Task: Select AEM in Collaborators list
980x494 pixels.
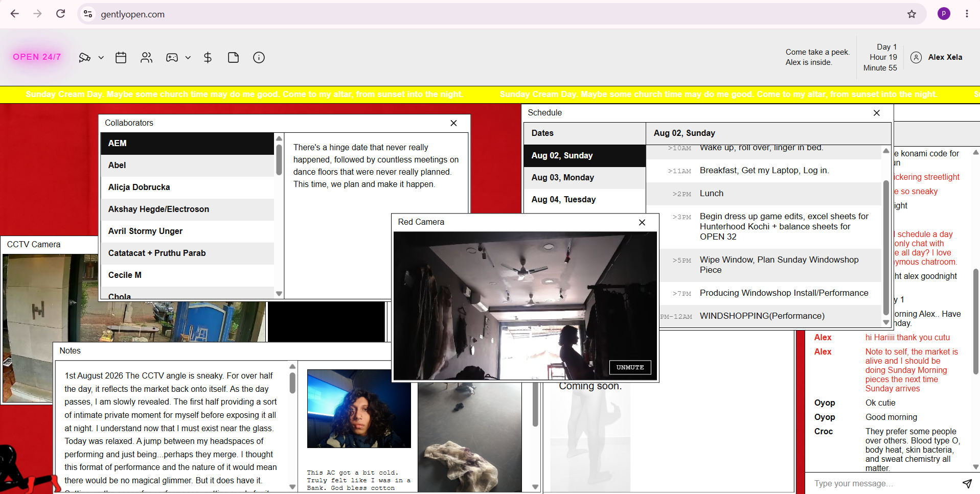Action: (x=188, y=144)
